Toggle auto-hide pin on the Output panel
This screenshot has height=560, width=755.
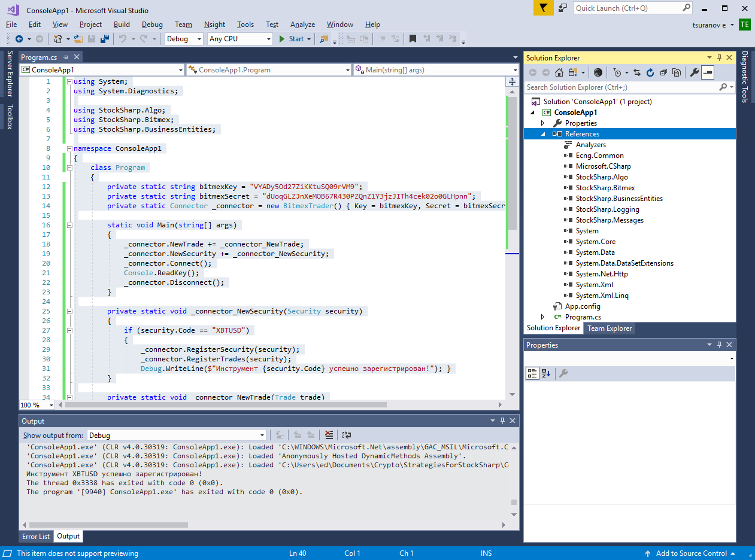point(502,421)
